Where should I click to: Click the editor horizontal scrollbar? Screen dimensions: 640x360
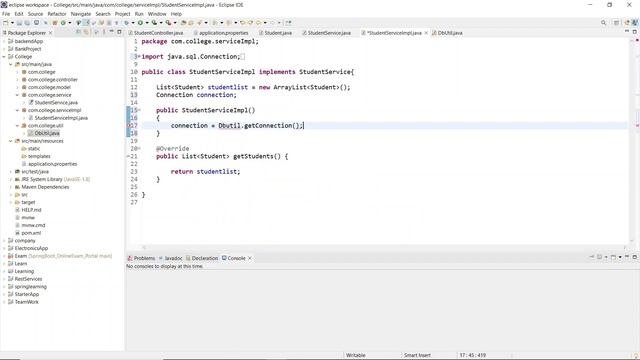click(384, 247)
